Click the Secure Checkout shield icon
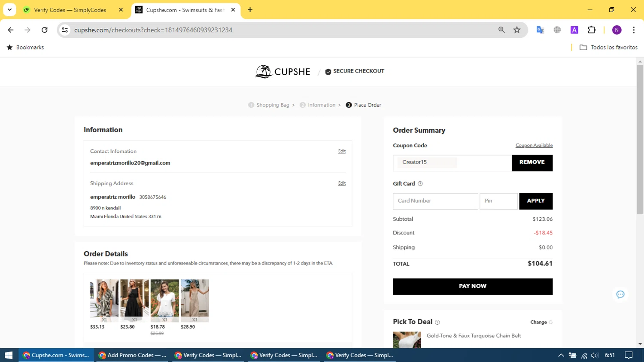This screenshot has height=362, width=644. tap(328, 72)
